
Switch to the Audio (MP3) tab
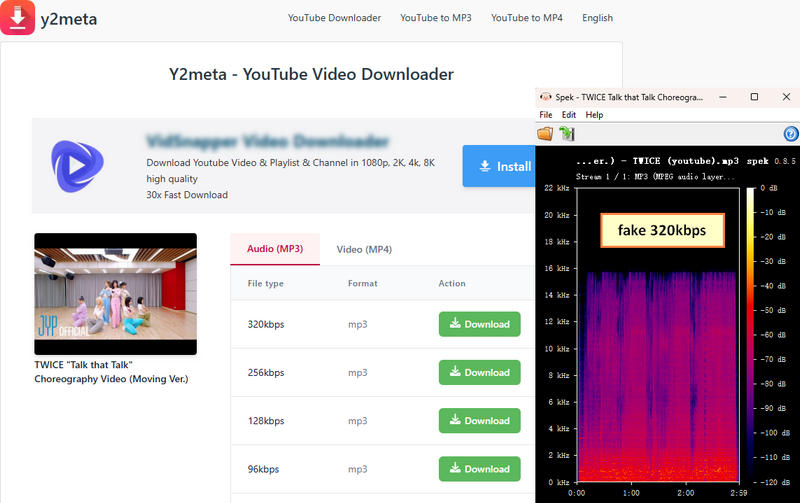click(x=275, y=249)
